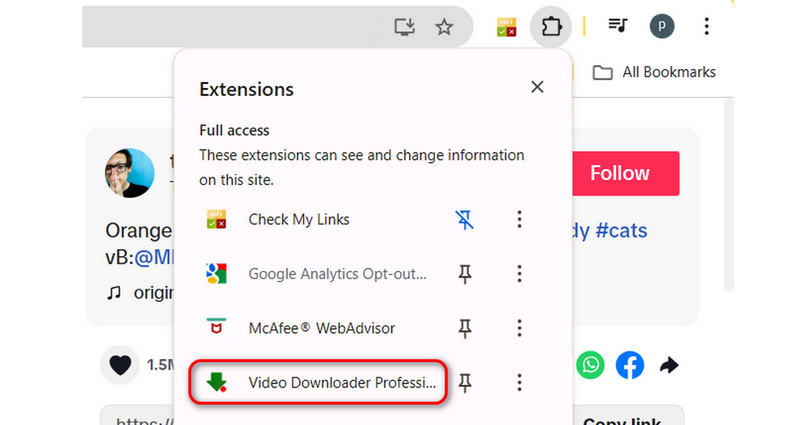Like the video with the heart icon
Viewport: 800px width, 425px height.
pyautogui.click(x=120, y=365)
